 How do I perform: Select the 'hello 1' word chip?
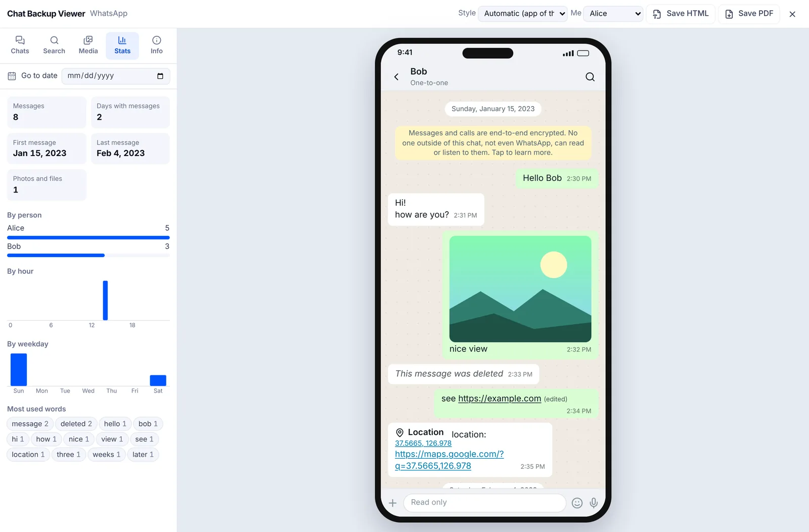(x=115, y=424)
